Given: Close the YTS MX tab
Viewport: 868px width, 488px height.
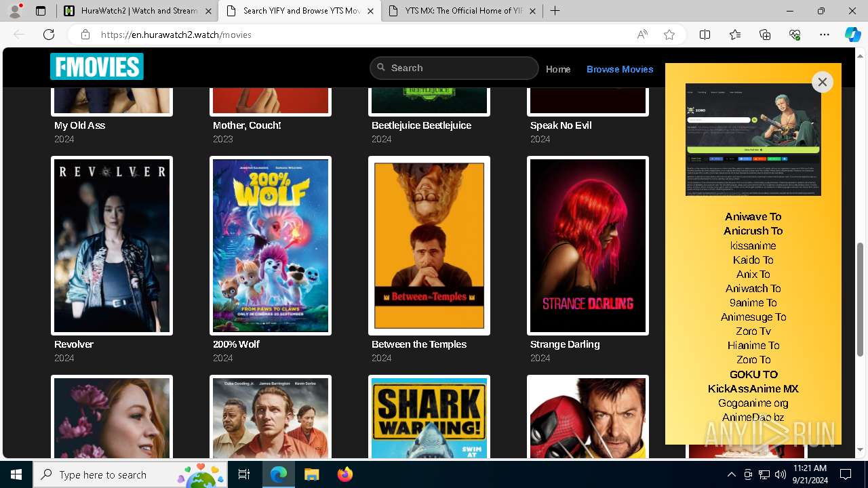Looking at the screenshot, I should pos(532,11).
